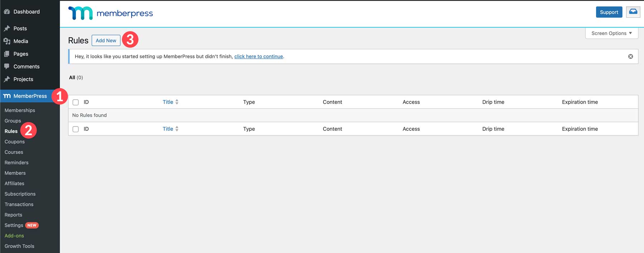Click the Projects pin icon
This screenshot has width=644, height=253.
[7, 79]
